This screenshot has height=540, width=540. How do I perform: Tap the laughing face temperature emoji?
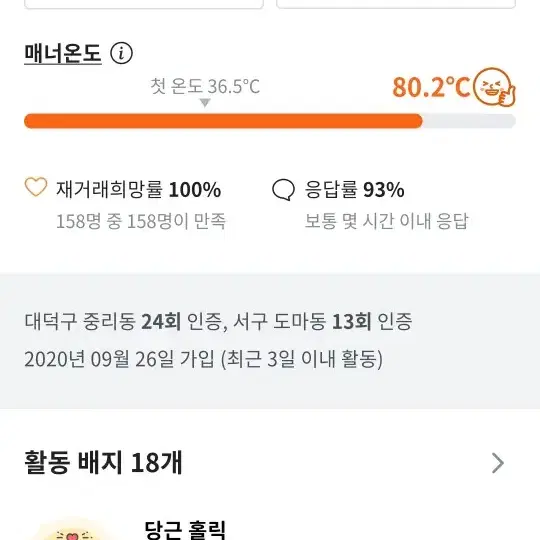point(494,87)
